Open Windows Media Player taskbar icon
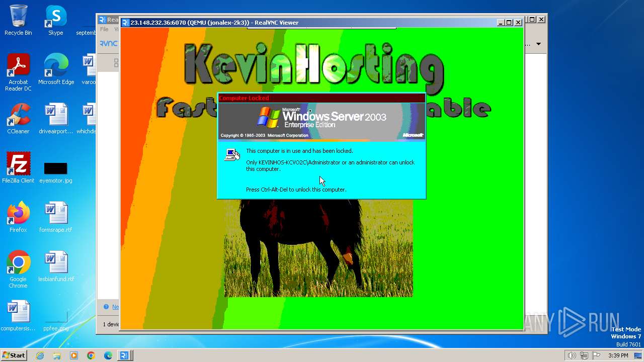Viewport: 644px width, 362px height. click(74, 355)
